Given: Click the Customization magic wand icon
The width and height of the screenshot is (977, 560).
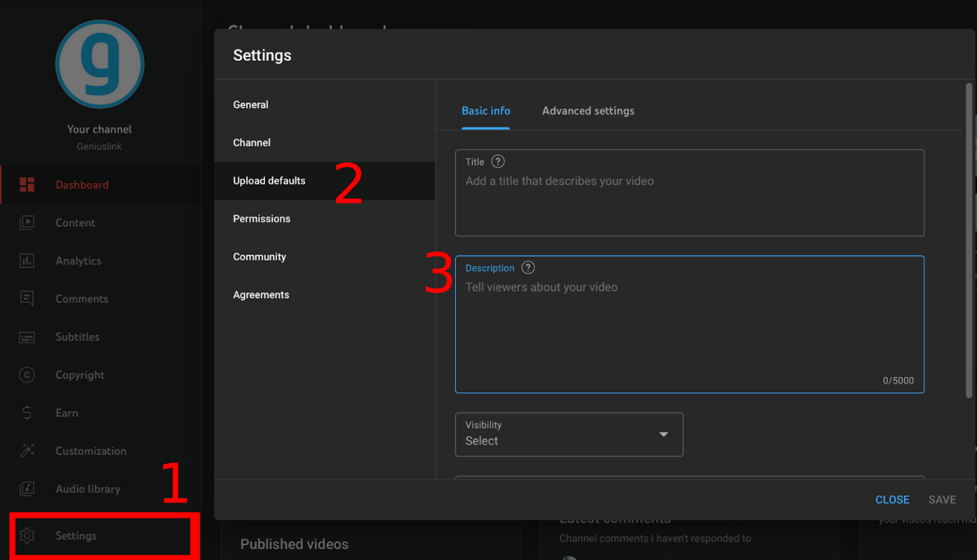Looking at the screenshot, I should (27, 451).
